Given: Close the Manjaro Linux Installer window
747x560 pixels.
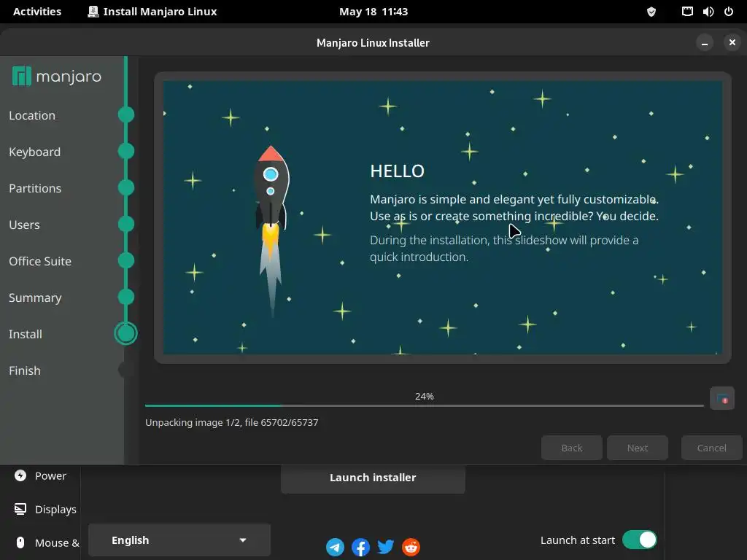Looking at the screenshot, I should (732, 42).
